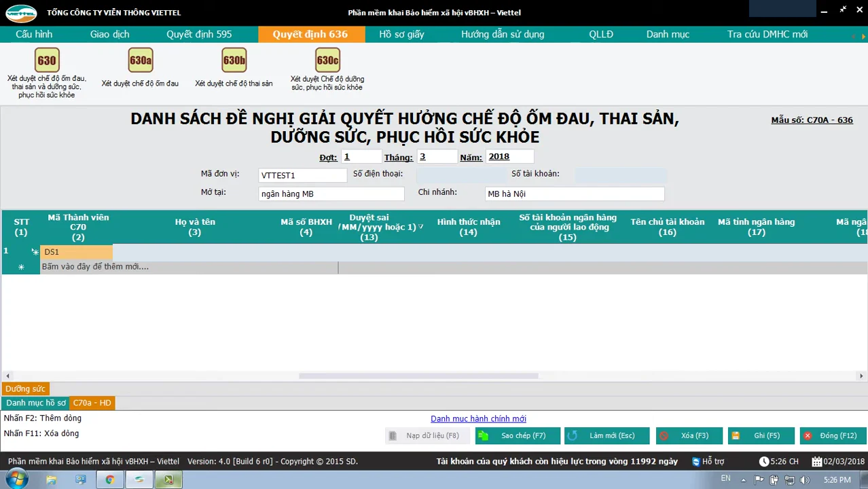Open the Hướng dẫn sử dụng tab

pos(503,34)
